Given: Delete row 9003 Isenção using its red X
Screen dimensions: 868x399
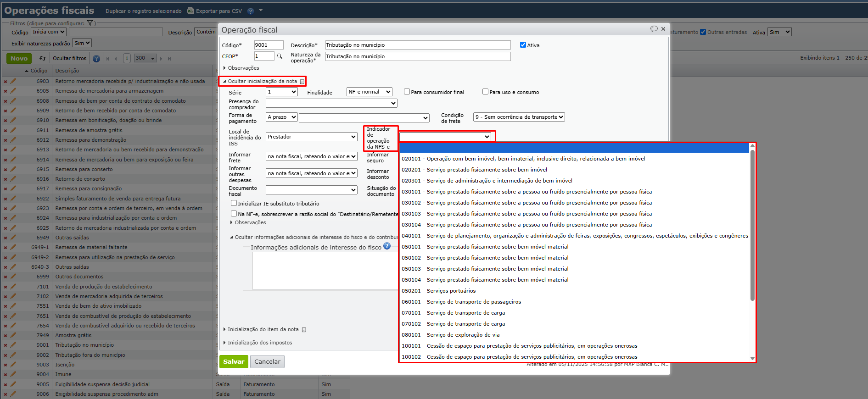Looking at the screenshot, I should tap(6, 365).
